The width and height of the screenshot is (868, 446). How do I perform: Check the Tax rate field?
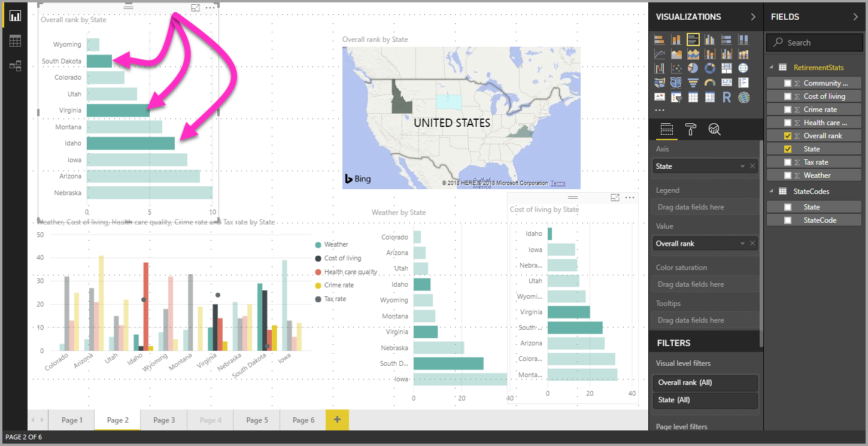(788, 162)
